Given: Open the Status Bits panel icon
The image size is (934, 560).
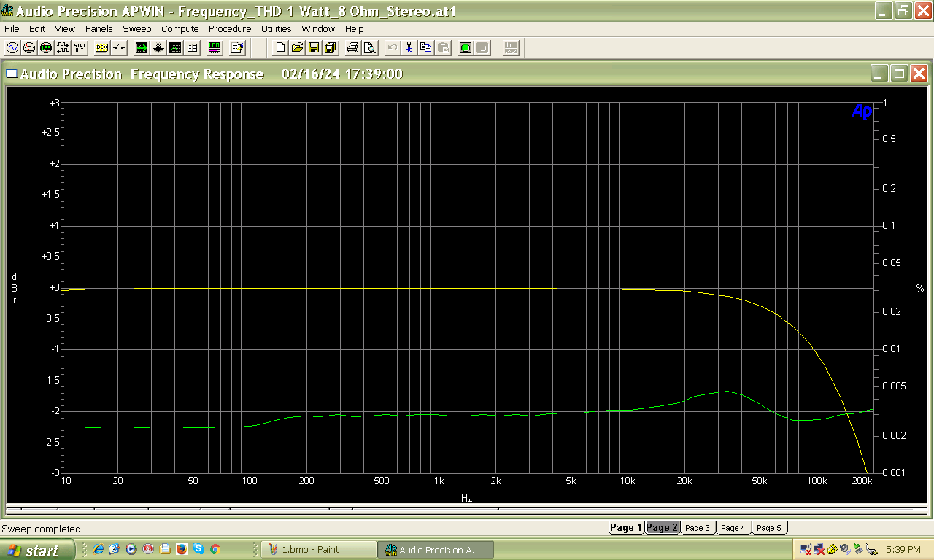Looking at the screenshot, I should coord(80,48).
